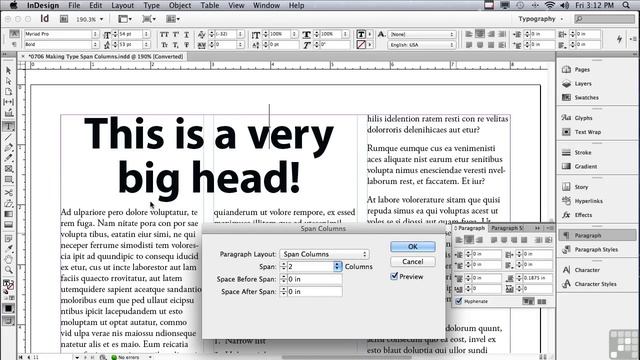This screenshot has width=640, height=360.
Task: Select the Scissors tool
Action: pos(9,192)
